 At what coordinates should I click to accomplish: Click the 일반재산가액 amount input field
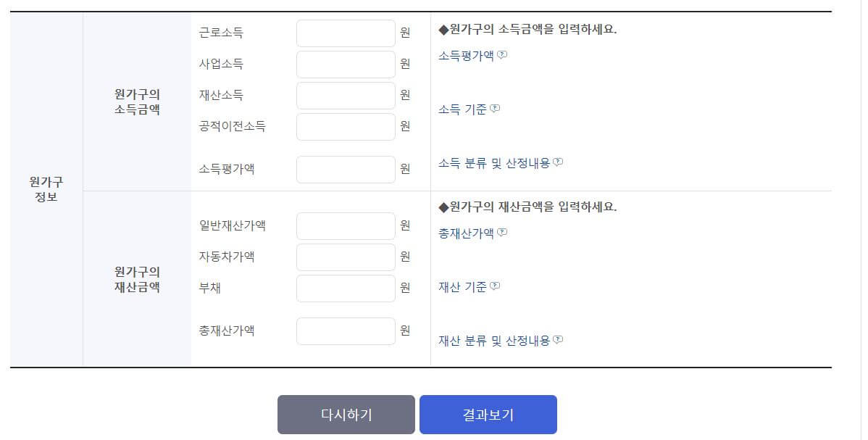tap(346, 225)
